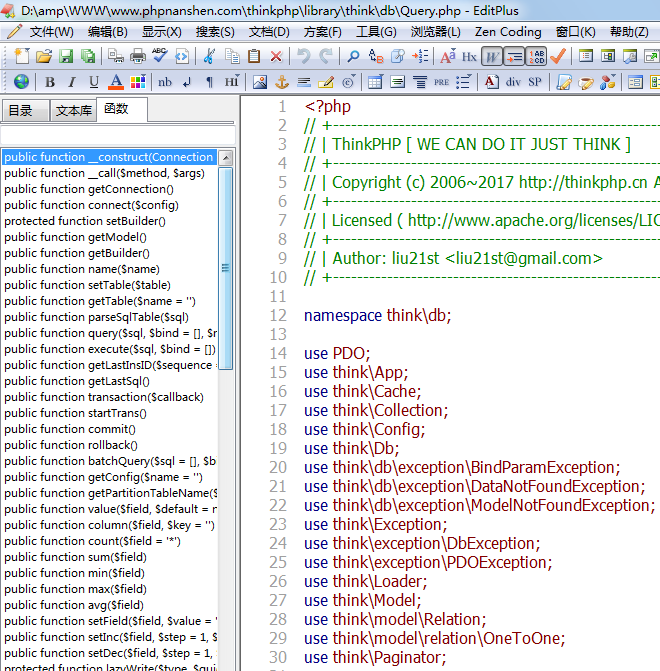This screenshot has height=671, width=660.
Task: Open print preview from the toolbar
Action: coord(116,56)
